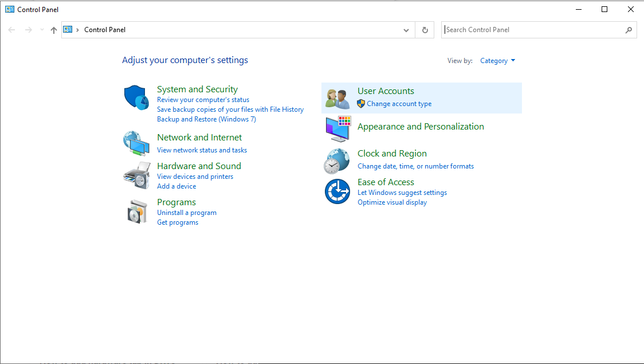This screenshot has height=364, width=644.
Task: Click the magnifier search icon
Action: 629,30
